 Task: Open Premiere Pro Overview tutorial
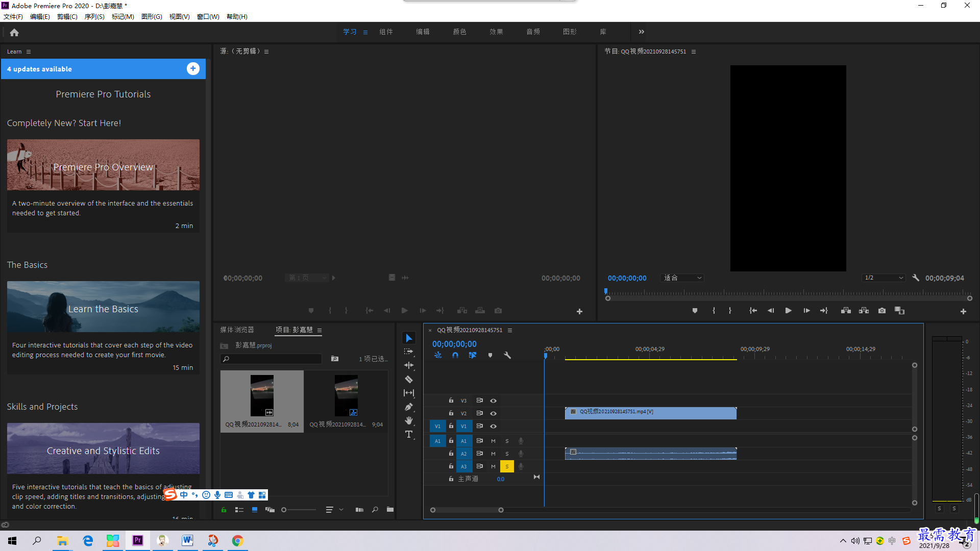pyautogui.click(x=103, y=165)
